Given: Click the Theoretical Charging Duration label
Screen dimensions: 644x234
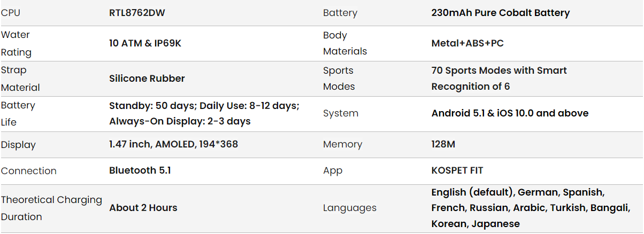Looking at the screenshot, I should point(51,208).
